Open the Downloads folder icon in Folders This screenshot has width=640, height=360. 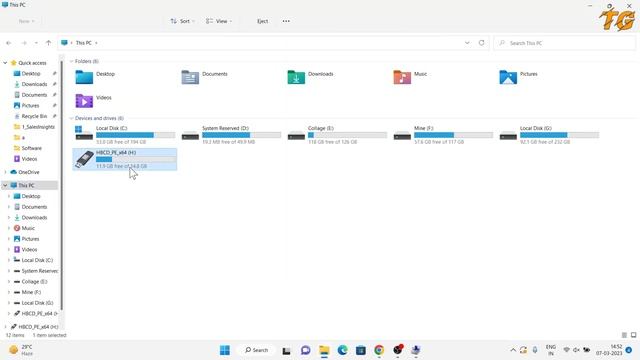click(296, 77)
